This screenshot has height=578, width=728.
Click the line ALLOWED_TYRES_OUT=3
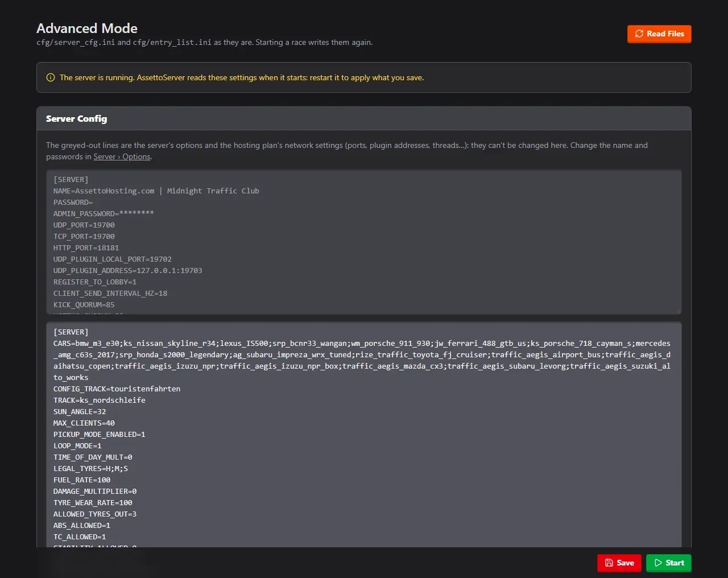coord(95,514)
